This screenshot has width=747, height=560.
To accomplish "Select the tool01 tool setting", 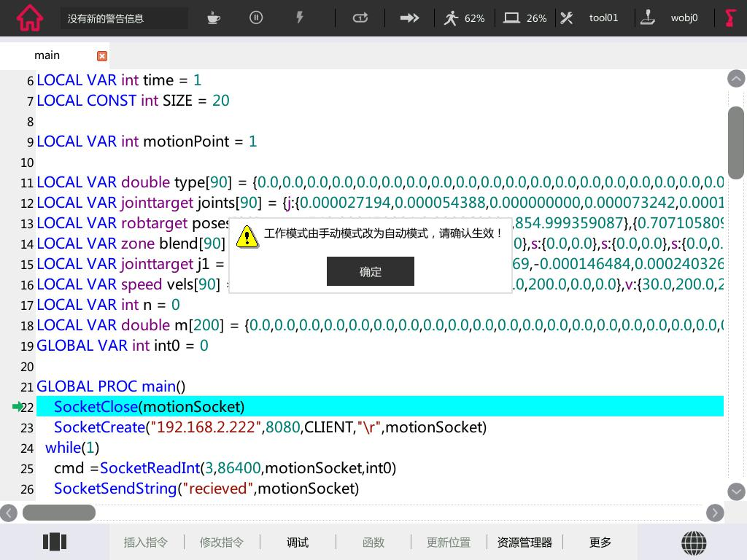I will tap(589, 18).
